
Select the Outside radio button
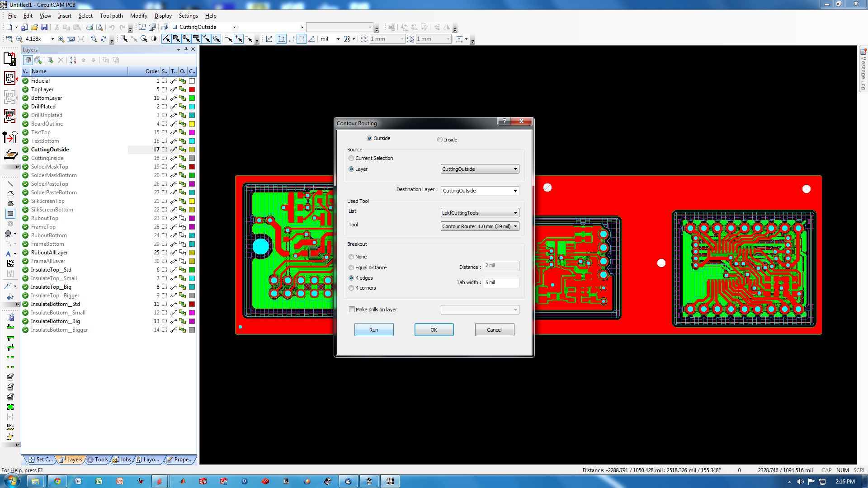tap(369, 138)
